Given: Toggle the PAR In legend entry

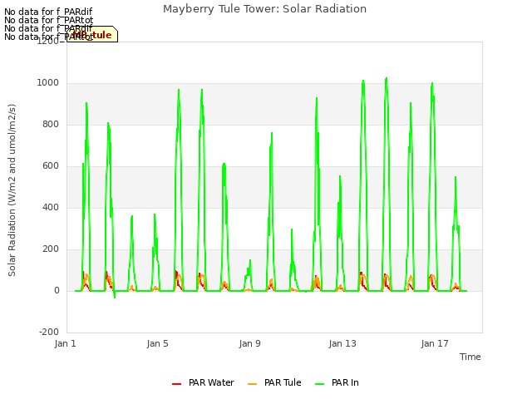Looking at the screenshot, I should click(337, 382).
